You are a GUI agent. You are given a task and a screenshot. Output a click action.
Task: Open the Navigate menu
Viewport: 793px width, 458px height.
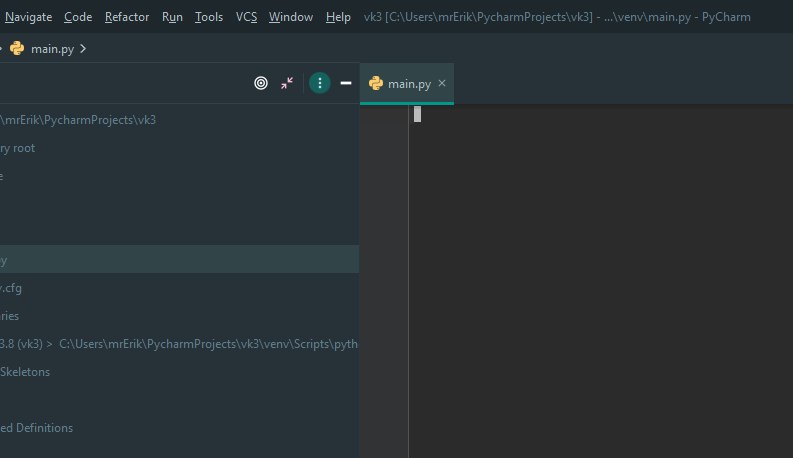(28, 17)
